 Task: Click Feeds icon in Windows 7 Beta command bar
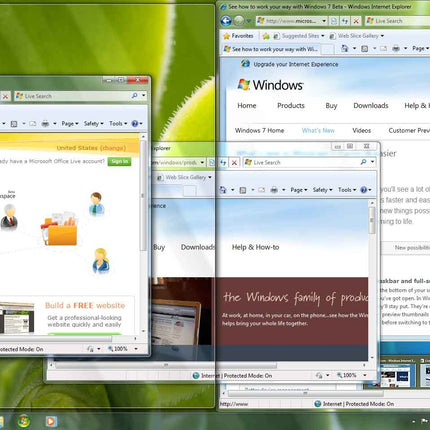[365, 49]
